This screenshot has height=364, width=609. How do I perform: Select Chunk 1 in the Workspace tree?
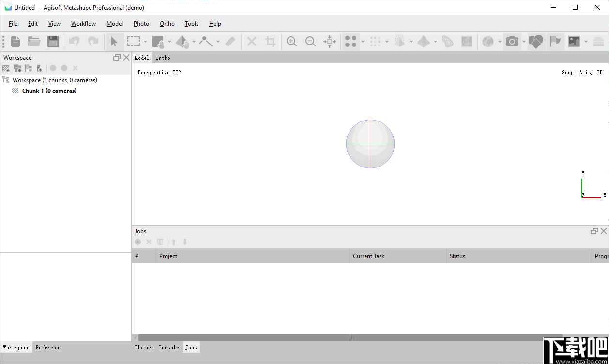coord(48,91)
